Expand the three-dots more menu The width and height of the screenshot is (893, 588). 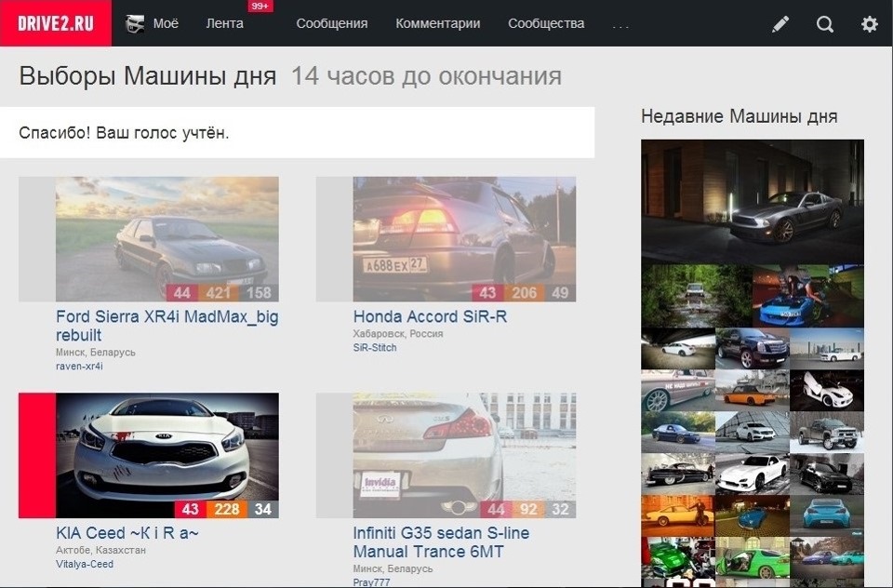point(620,26)
